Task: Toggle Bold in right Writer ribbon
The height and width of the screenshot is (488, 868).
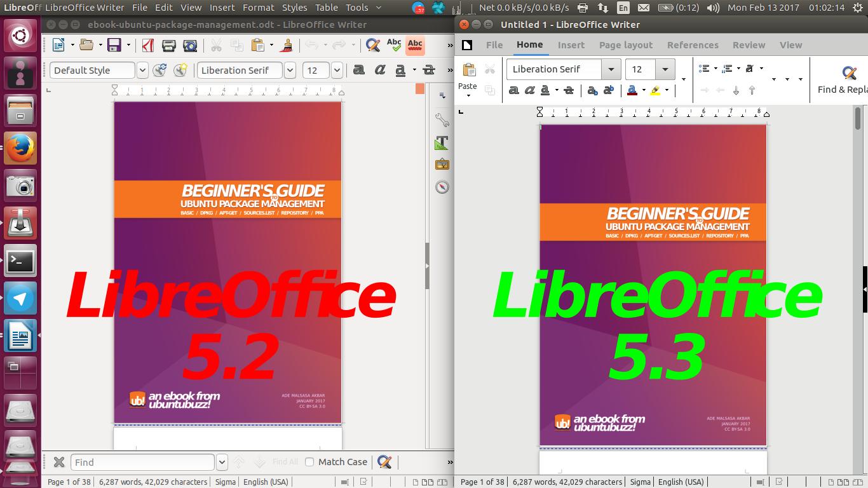Action: coord(514,90)
